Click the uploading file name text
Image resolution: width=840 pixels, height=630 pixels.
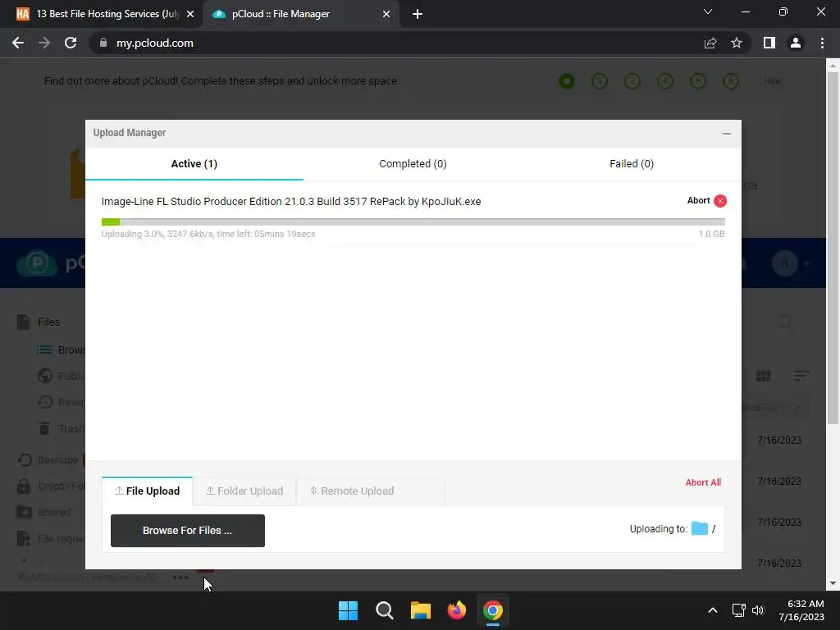coord(291,202)
